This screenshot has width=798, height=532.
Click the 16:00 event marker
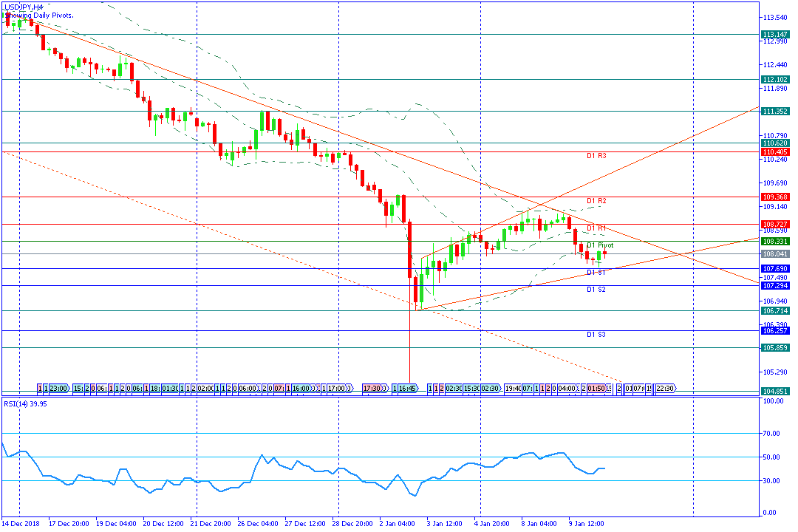(x=301, y=389)
